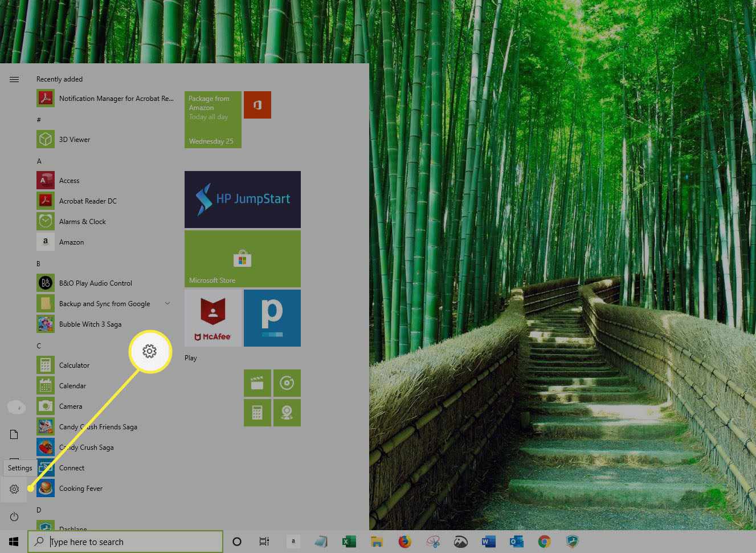Launch Amazon app from the list
This screenshot has width=756, height=553.
[105, 242]
